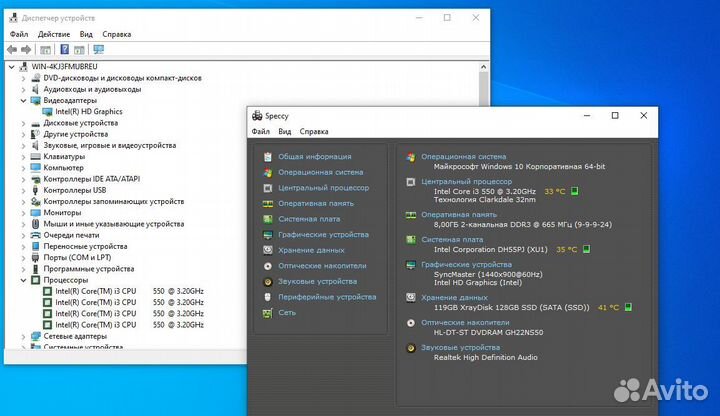720x416 pixels.
Task: Select Контроллеры запоминающих устройств item
Action: 113,202
